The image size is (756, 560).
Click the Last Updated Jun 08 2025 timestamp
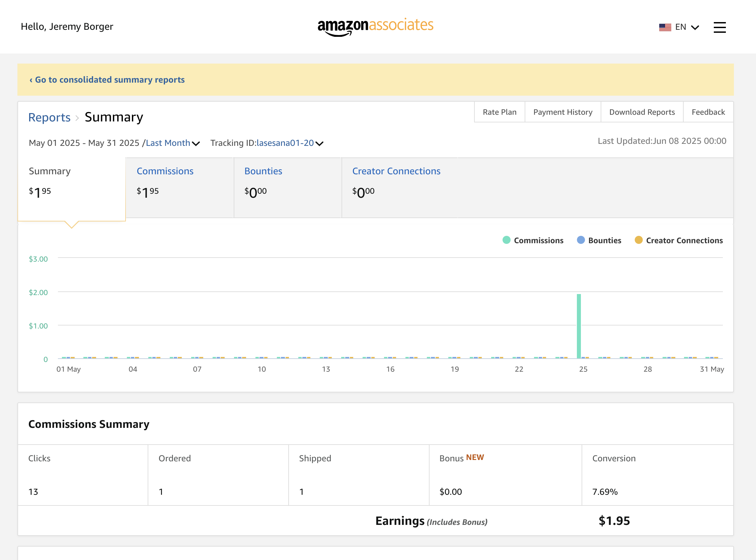[x=662, y=141]
